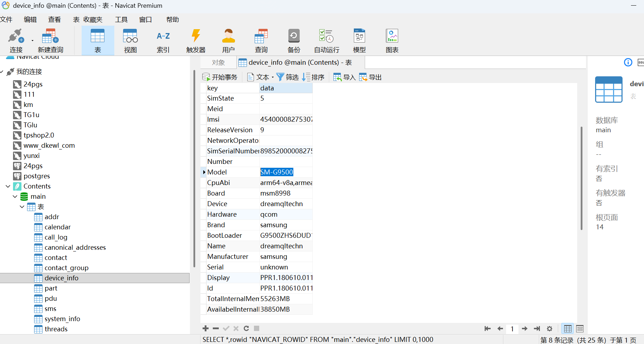Click the connection tree scrollbar
The width and height of the screenshot is (644, 344).
click(194, 169)
